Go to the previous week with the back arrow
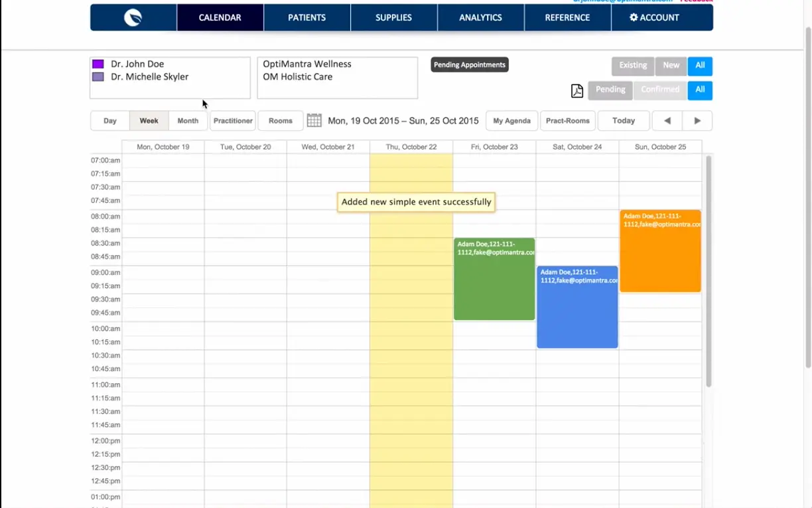 point(666,120)
